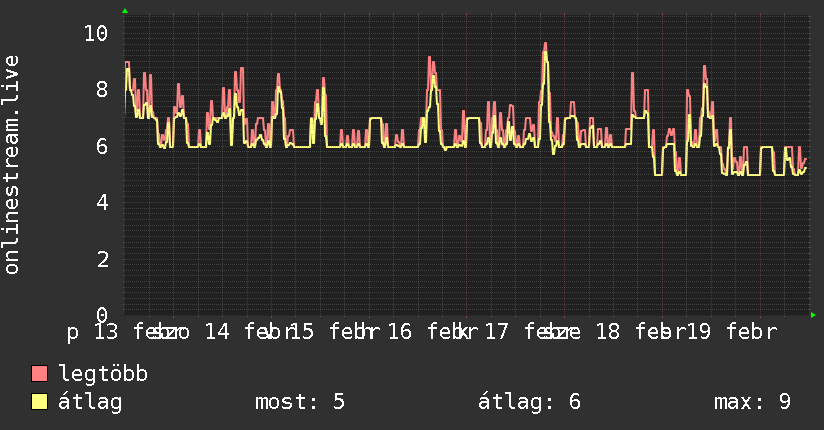Click the green arrow atop the y-axis

(125, 11)
